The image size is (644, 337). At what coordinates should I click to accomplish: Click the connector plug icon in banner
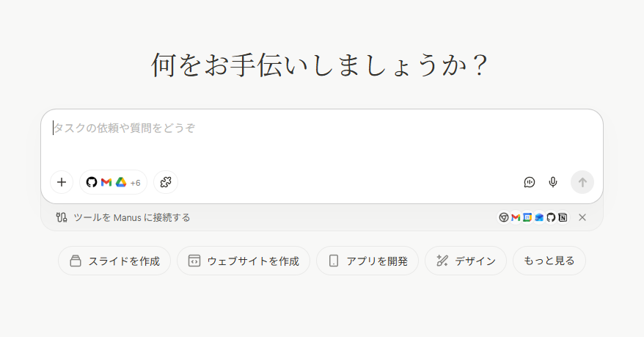pos(62,217)
